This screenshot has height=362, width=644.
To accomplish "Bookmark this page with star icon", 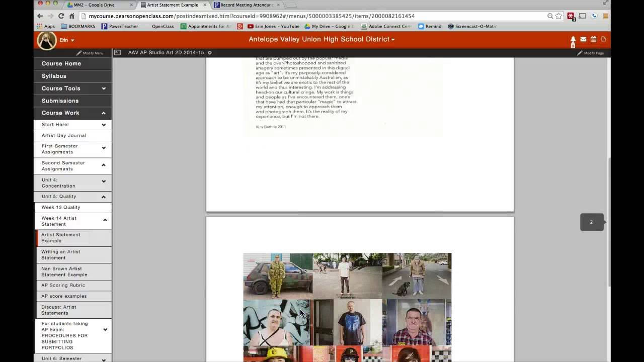I will (x=558, y=16).
